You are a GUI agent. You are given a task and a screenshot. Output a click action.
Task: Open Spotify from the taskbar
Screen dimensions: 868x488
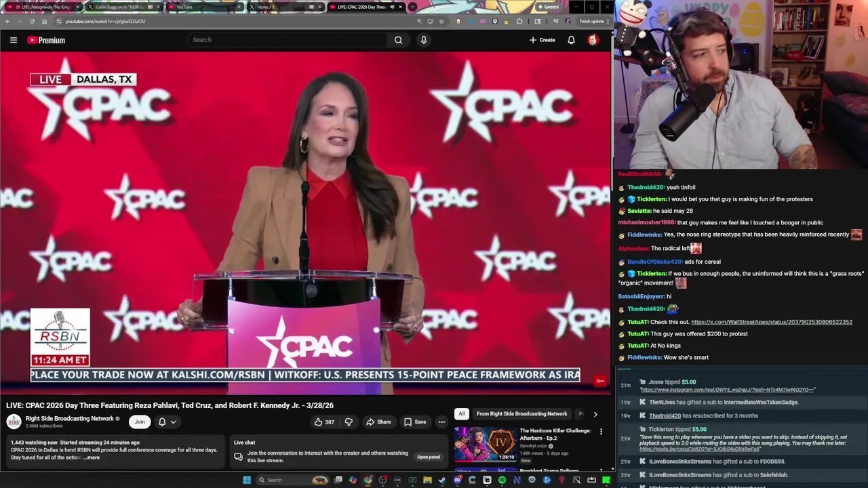pos(502,480)
